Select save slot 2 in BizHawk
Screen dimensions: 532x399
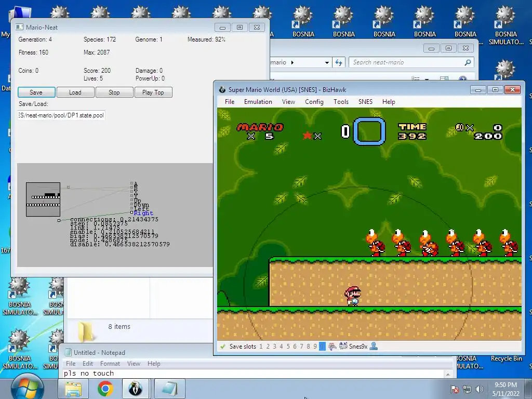[268, 347]
